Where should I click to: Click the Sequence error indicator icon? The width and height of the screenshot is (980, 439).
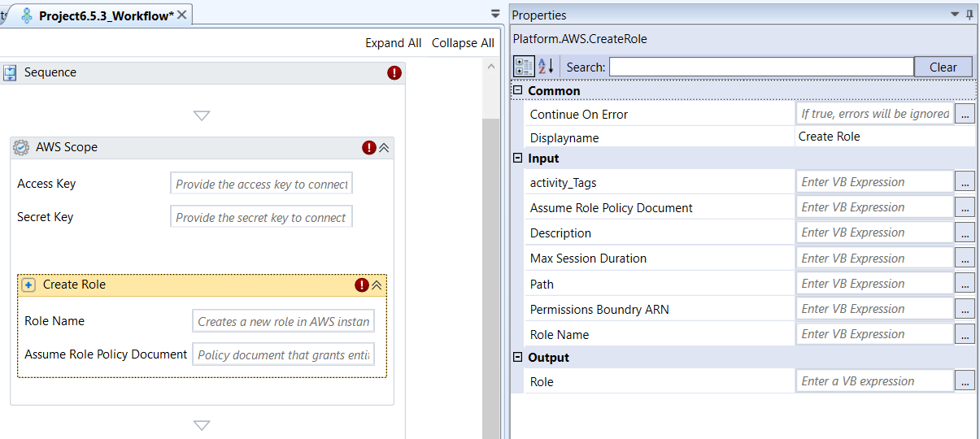point(394,73)
